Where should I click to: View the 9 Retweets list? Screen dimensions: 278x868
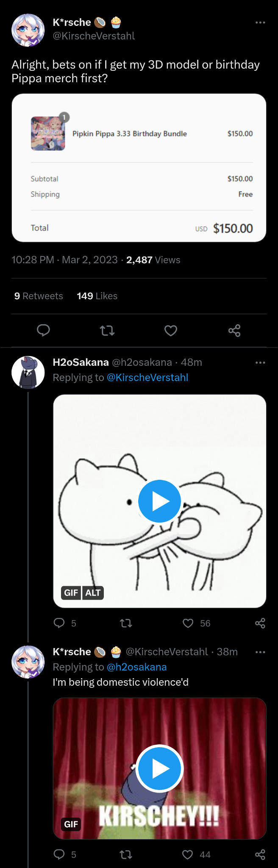click(x=39, y=296)
